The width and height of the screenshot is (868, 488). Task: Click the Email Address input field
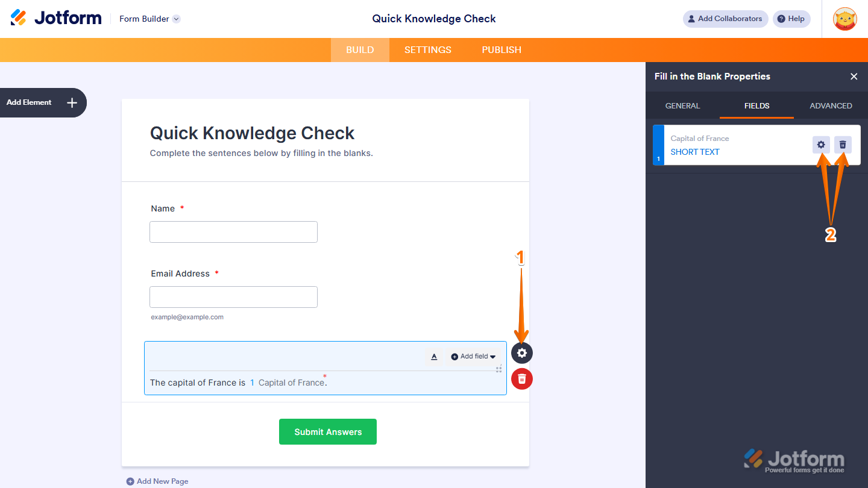click(x=233, y=297)
